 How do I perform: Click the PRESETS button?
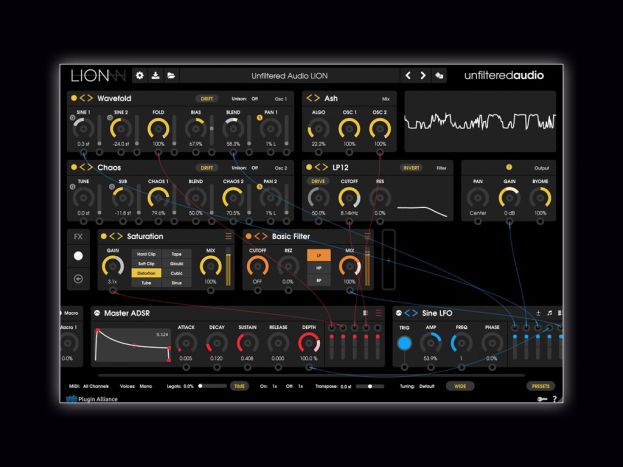(x=540, y=385)
